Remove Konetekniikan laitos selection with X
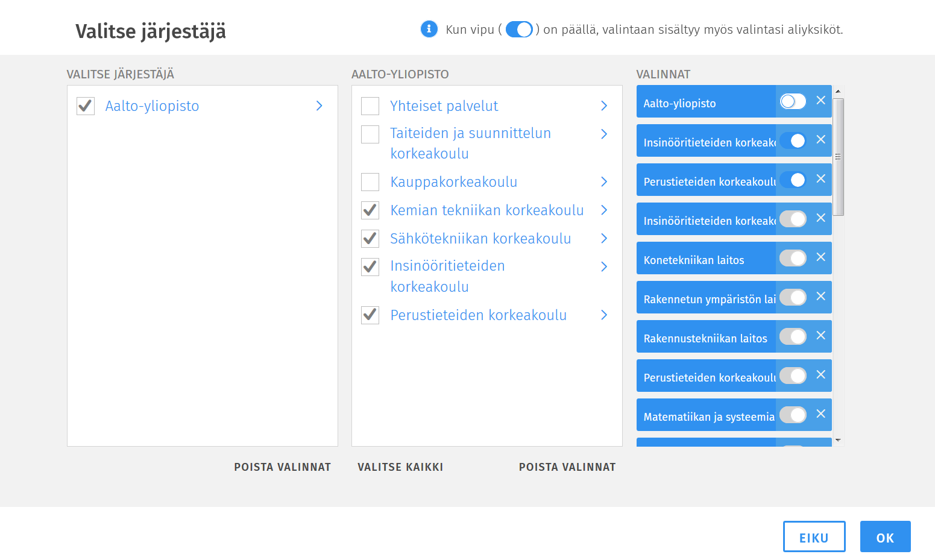Image resolution: width=935 pixels, height=560 pixels. pos(820,257)
